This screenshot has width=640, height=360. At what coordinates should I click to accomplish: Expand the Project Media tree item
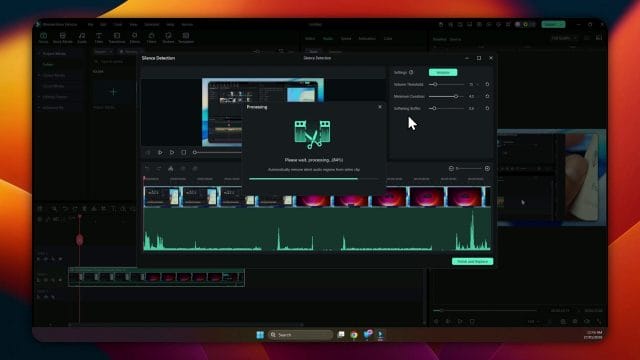40,53
